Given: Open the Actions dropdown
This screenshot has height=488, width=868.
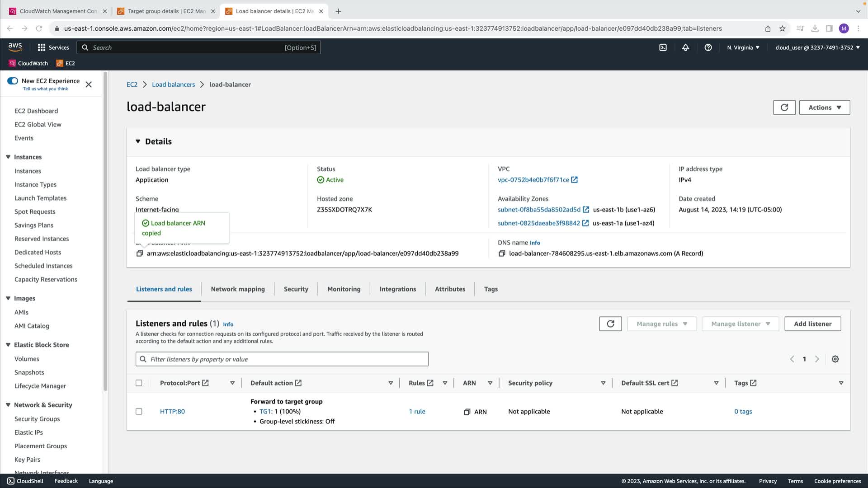Looking at the screenshot, I should click(824, 108).
